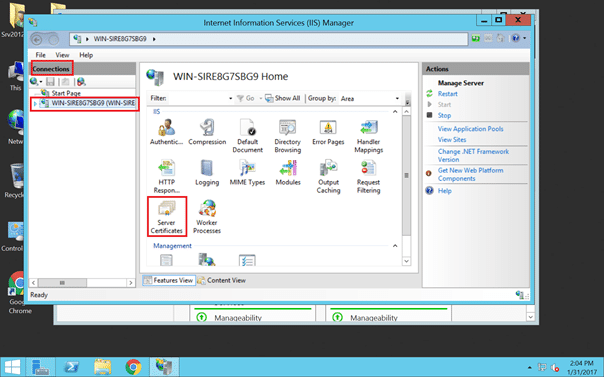Click View Sites link
This screenshot has height=377, width=604.
(451, 139)
